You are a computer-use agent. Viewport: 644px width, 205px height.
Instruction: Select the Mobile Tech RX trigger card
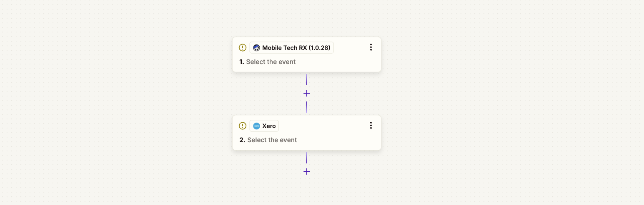(x=307, y=54)
